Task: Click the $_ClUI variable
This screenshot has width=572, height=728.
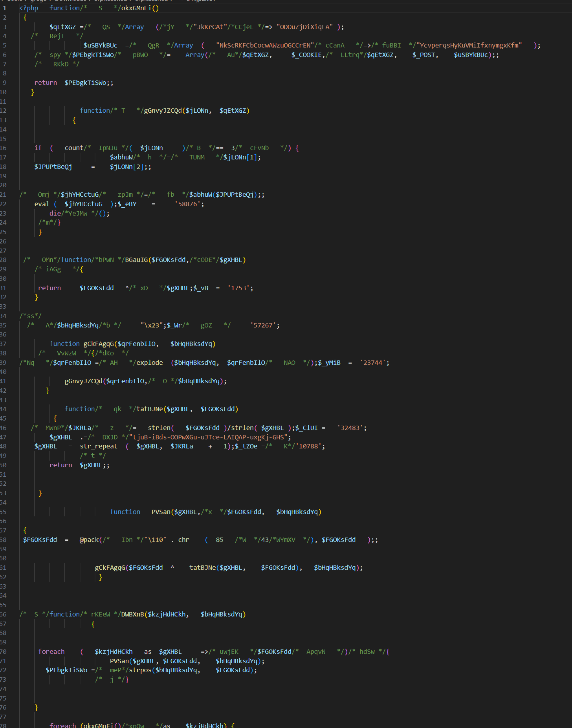Action: (306, 428)
